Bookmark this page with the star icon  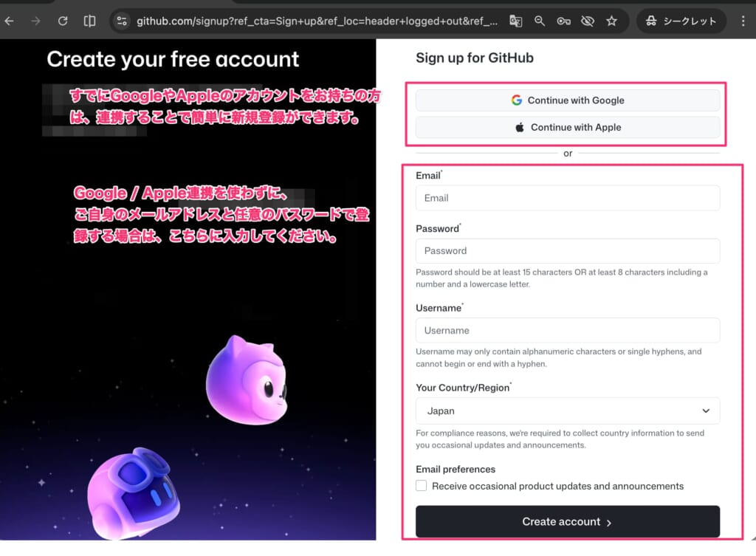click(x=611, y=21)
